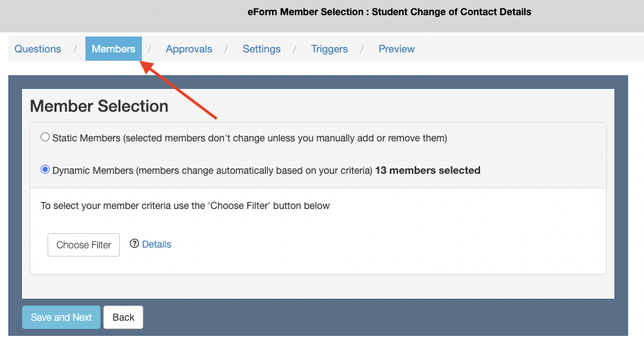Open the Preview tab
Image resolution: width=644 pixels, height=349 pixels.
click(x=397, y=49)
